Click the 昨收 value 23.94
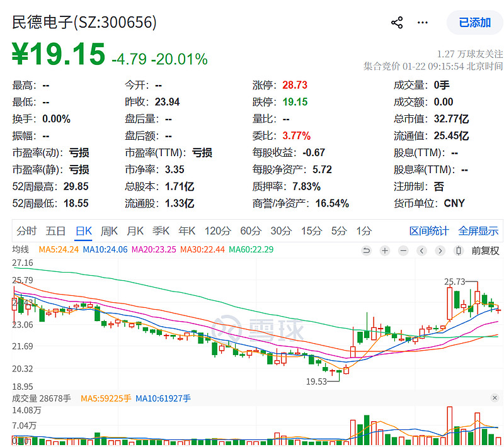 pyautogui.click(x=167, y=102)
